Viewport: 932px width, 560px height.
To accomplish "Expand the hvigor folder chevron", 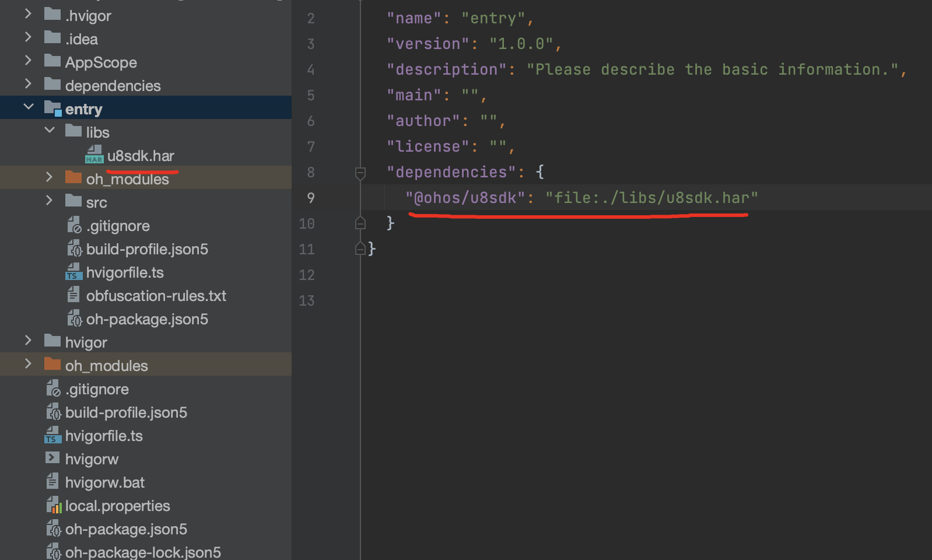I will (28, 341).
